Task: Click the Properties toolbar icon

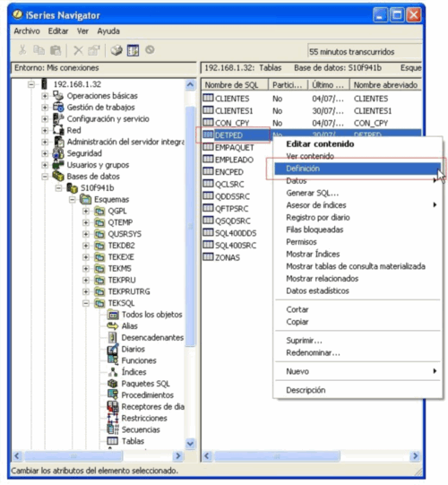Action: pos(94,50)
